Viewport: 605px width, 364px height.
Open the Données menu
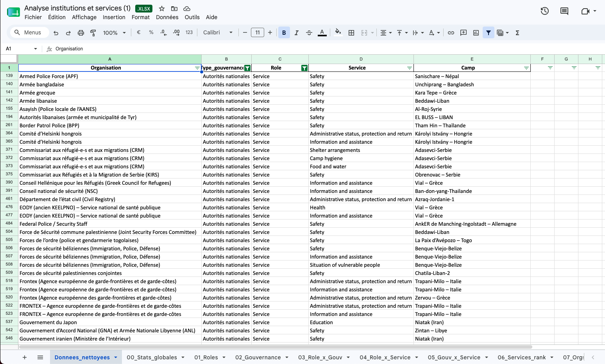tap(167, 17)
